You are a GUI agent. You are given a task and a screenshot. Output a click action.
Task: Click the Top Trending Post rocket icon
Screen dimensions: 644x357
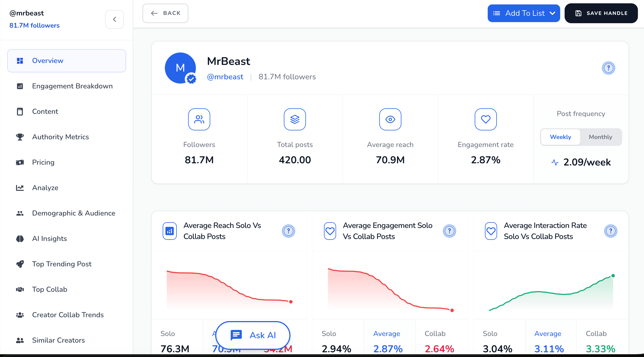click(20, 264)
